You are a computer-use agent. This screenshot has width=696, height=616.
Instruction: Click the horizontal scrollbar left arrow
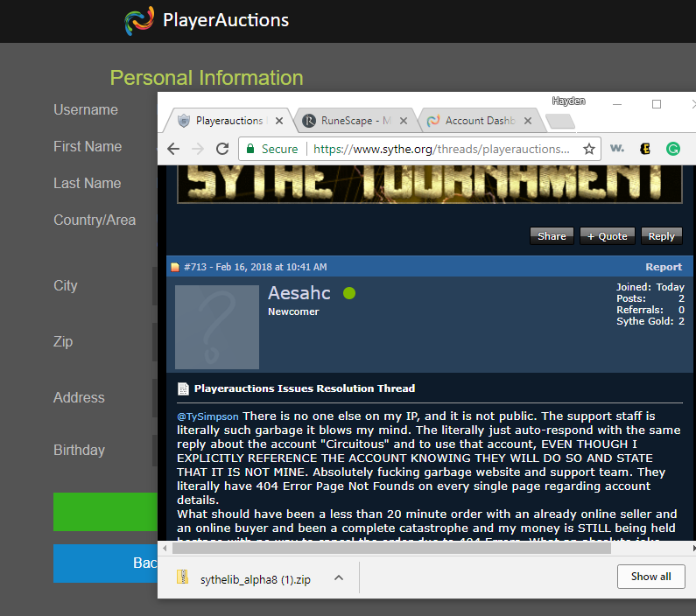click(165, 548)
